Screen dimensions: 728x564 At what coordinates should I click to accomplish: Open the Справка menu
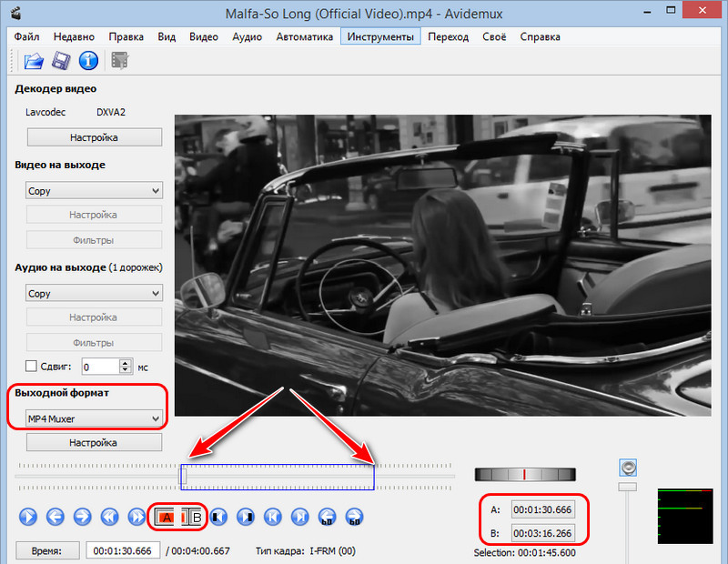(x=540, y=36)
